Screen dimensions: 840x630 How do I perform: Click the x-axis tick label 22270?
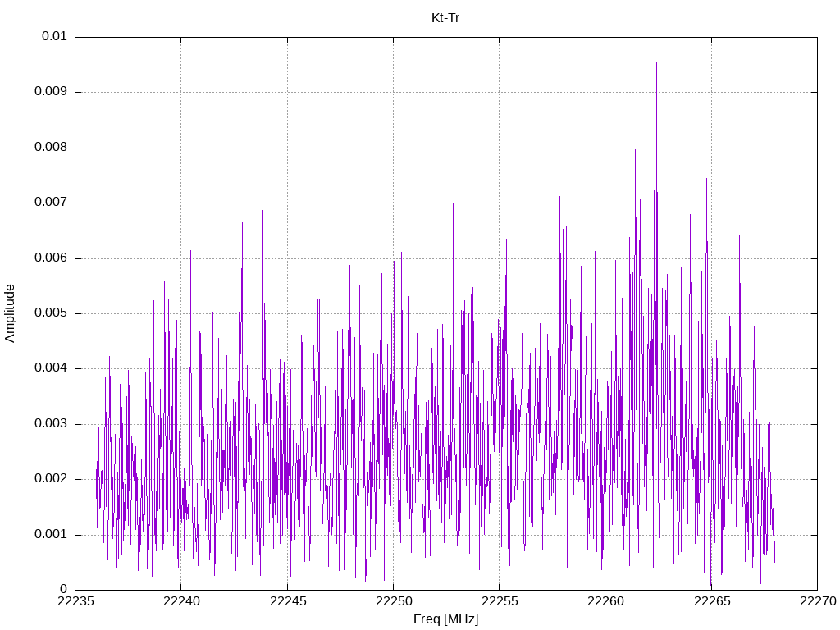click(818, 601)
